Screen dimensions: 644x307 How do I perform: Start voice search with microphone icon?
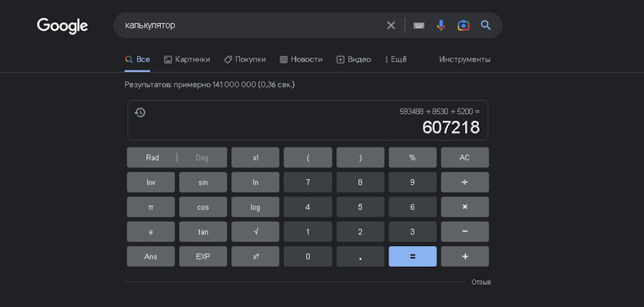click(441, 25)
